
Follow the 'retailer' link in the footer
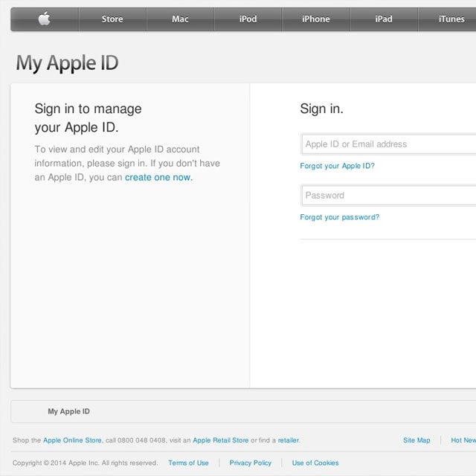288,440
